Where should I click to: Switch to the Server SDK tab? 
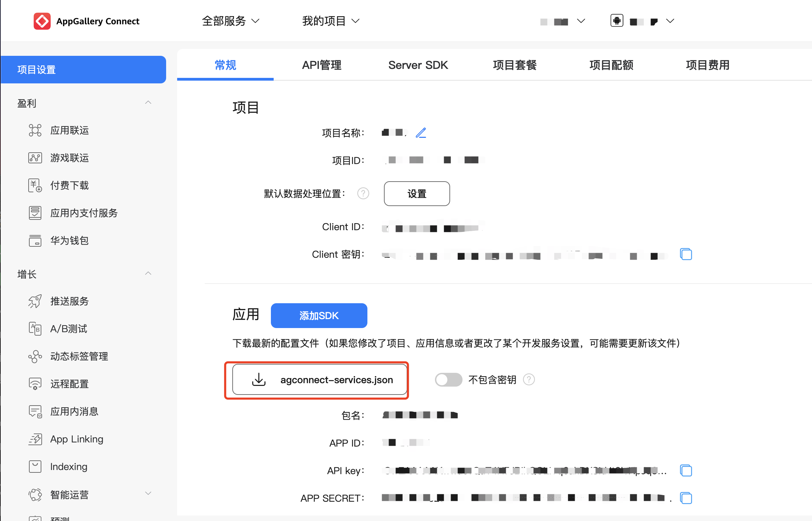point(418,65)
